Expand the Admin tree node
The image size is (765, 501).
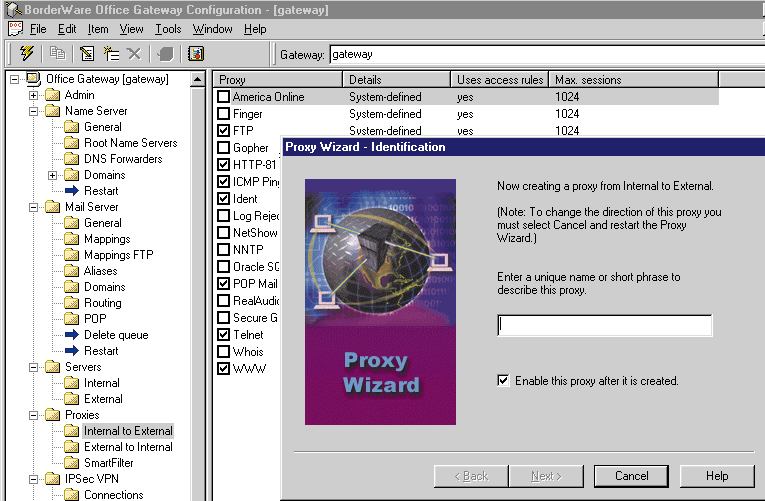[33, 95]
